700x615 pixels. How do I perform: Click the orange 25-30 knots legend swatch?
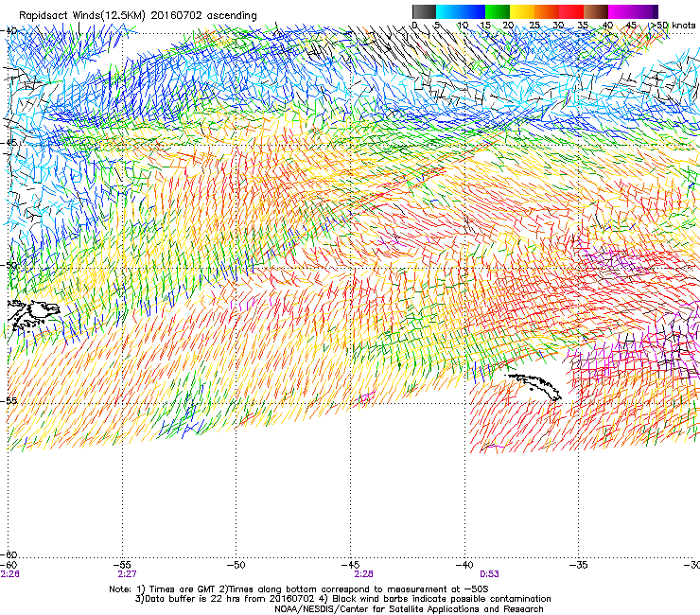[547, 11]
